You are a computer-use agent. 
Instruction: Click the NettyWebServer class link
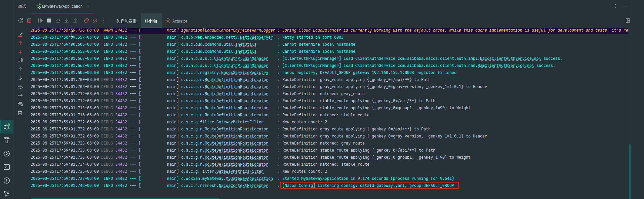[x=256, y=37]
